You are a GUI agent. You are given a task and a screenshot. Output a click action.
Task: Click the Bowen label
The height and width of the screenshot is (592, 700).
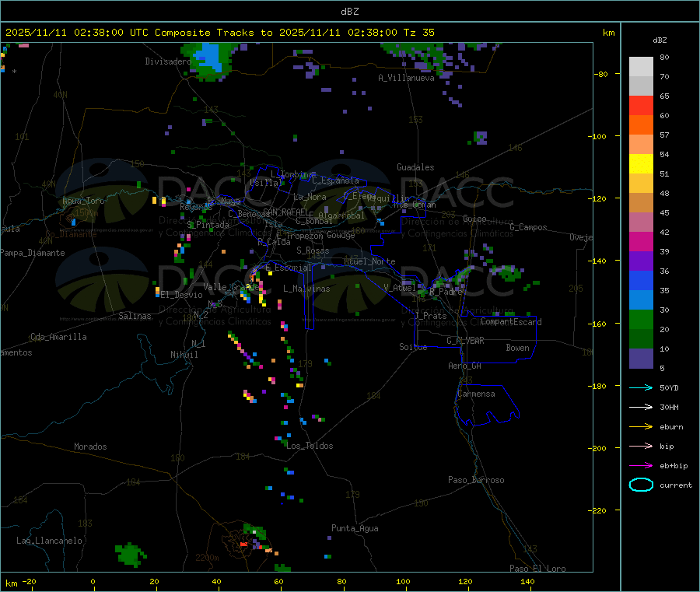[517, 348]
